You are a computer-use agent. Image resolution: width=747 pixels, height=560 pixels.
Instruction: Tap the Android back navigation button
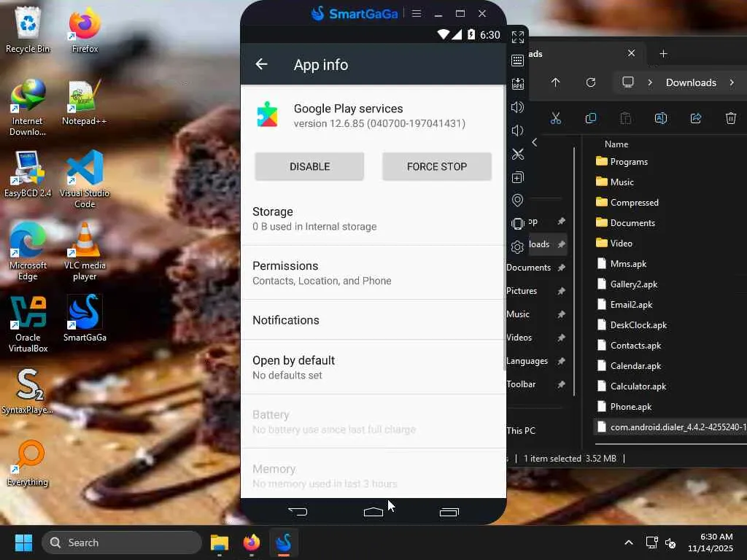pyautogui.click(x=298, y=512)
